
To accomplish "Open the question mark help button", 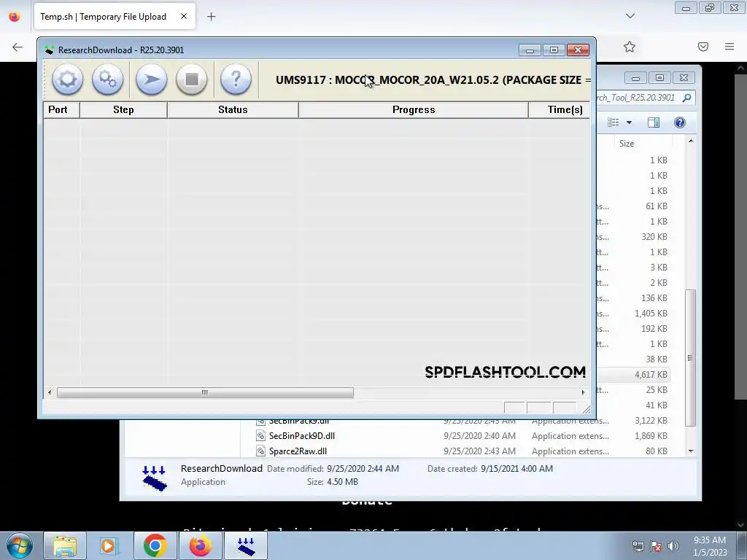I will pyautogui.click(x=236, y=79).
